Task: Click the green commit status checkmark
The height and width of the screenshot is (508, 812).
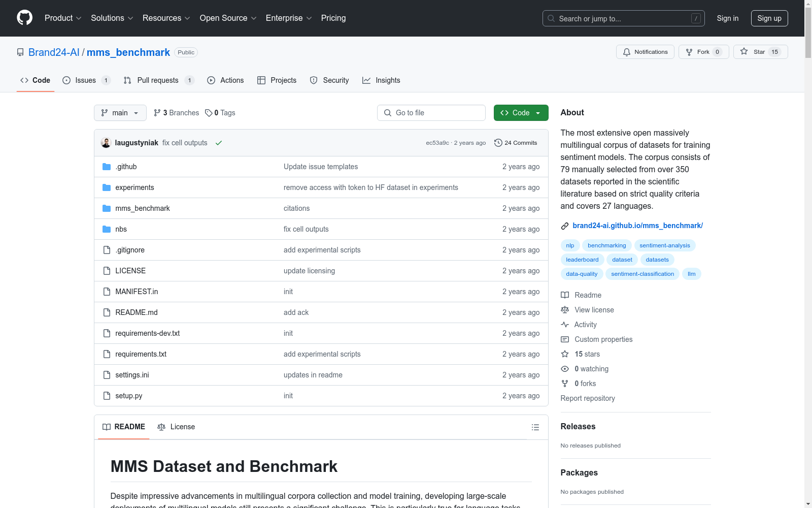Action: click(x=219, y=143)
